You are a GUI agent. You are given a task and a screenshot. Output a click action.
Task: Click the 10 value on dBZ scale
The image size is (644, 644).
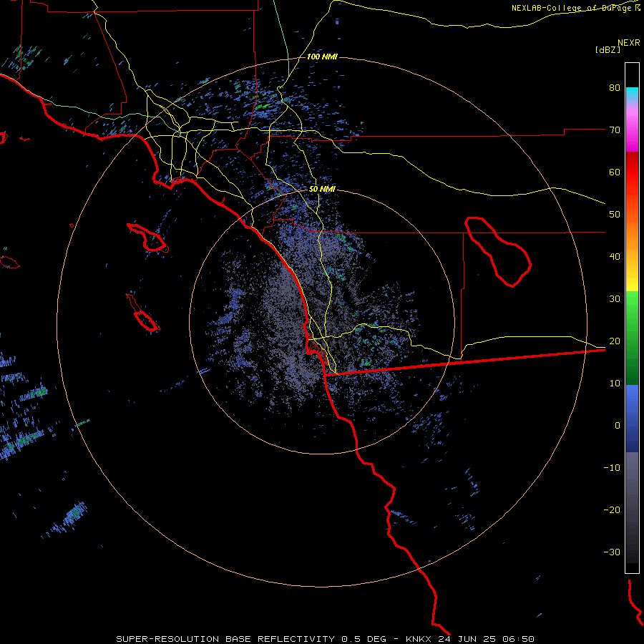[x=615, y=384]
